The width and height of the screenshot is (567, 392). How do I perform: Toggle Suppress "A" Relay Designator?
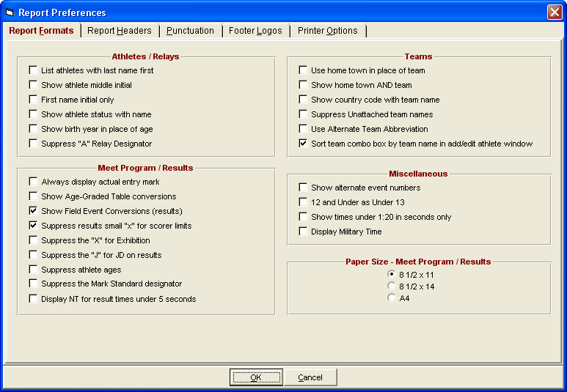click(33, 144)
